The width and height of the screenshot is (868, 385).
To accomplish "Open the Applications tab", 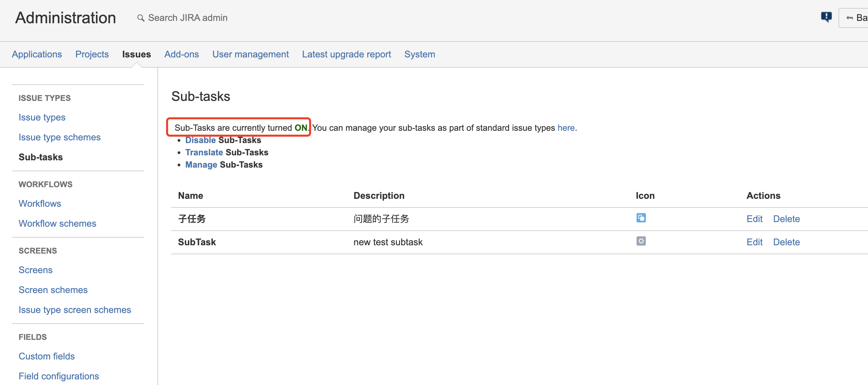I will [x=37, y=54].
